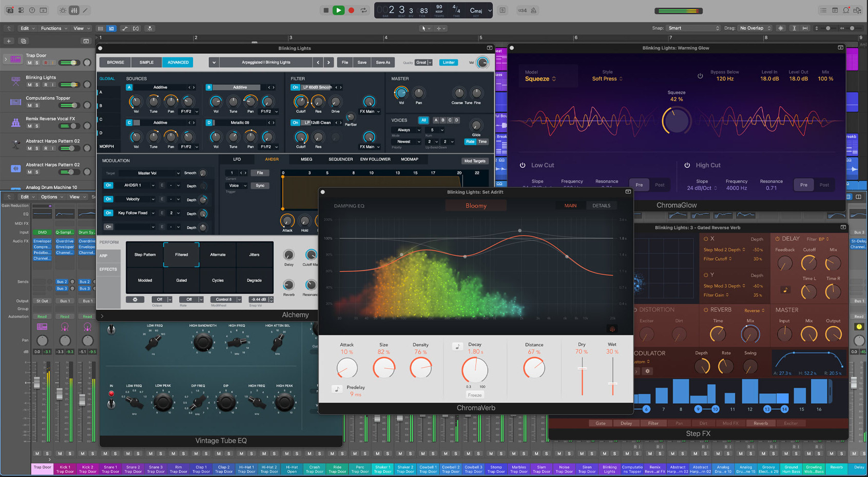Toggle the Flex show/hide icon
The width and height of the screenshot is (868, 477).
click(136, 28)
